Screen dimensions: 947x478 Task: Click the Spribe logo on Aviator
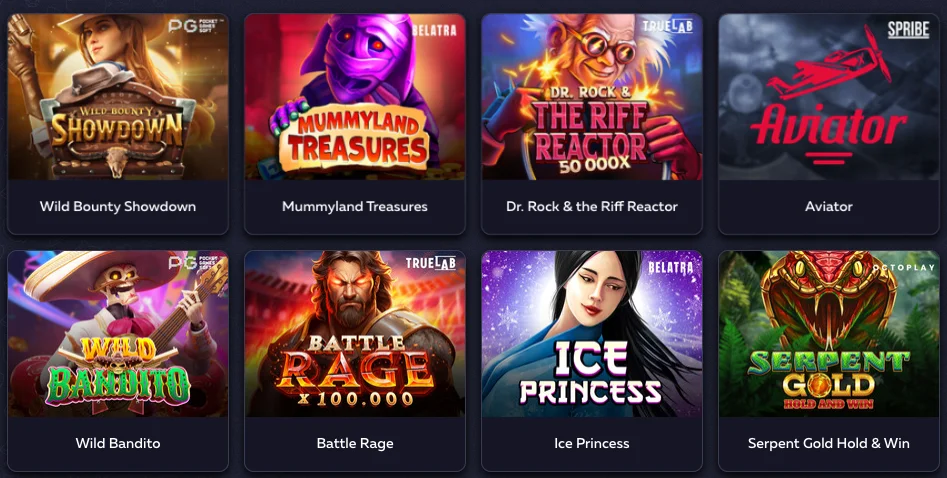[x=908, y=30]
